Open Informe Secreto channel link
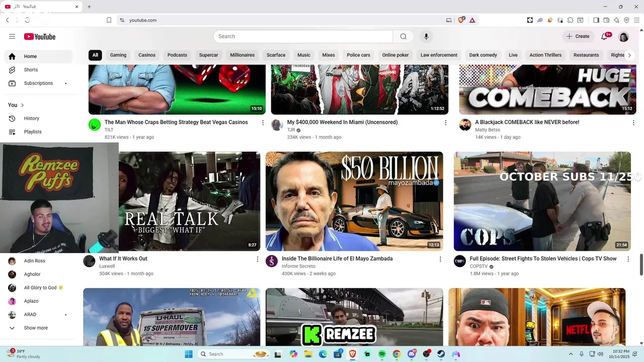The width and height of the screenshot is (644, 362). pyautogui.click(x=298, y=266)
